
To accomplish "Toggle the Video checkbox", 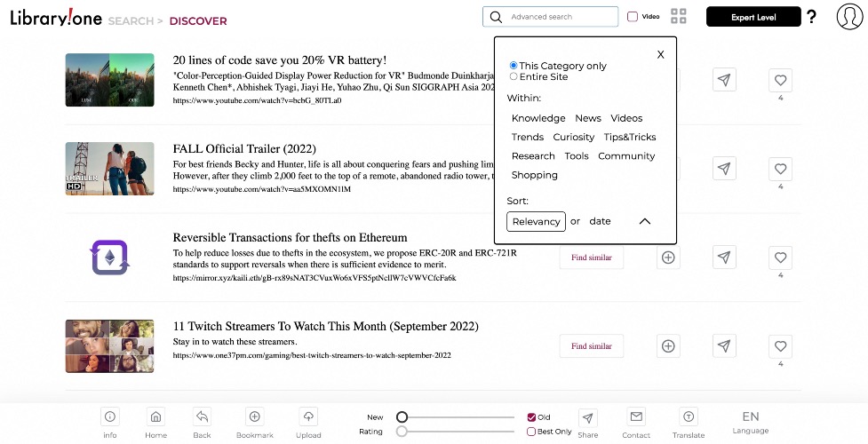I will point(633,17).
